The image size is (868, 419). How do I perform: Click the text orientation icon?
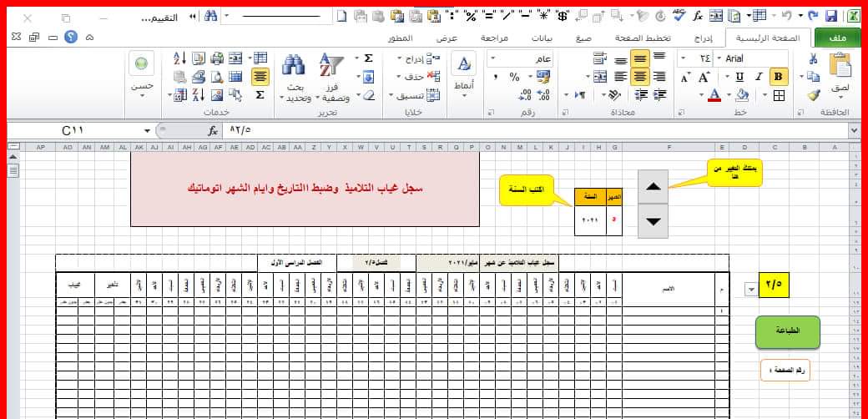(614, 95)
